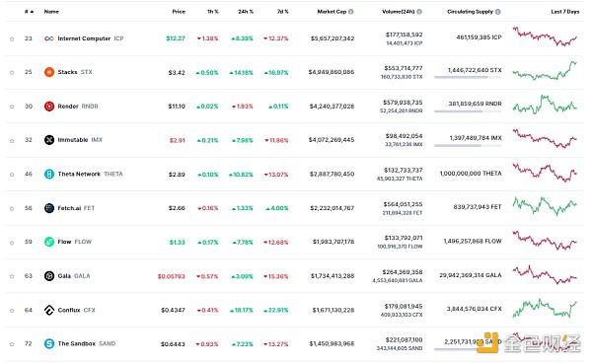Click Stacks circulating supply progress bar
This screenshot has width=592, height=364.
(468, 77)
